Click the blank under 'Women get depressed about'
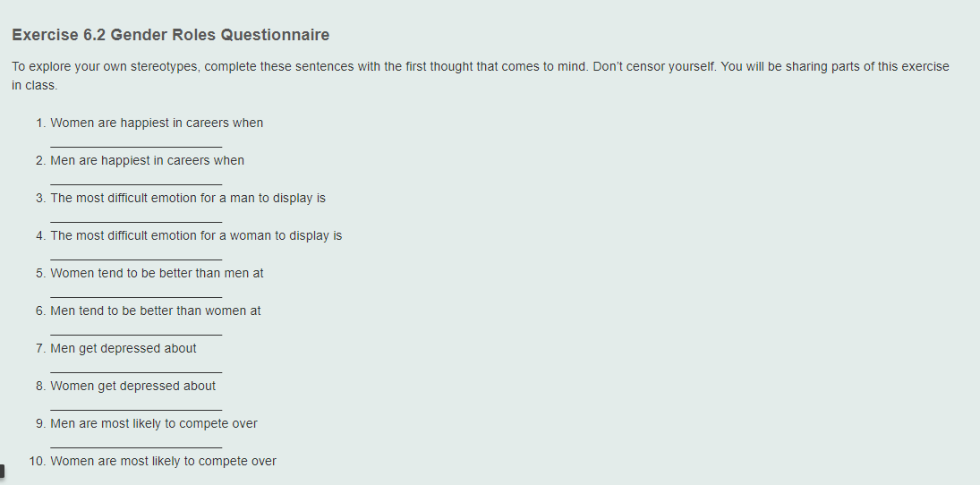The width and height of the screenshot is (980, 485). click(x=136, y=405)
